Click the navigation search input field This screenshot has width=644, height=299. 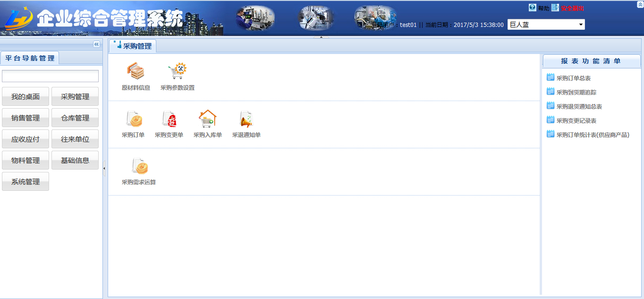tap(50, 76)
